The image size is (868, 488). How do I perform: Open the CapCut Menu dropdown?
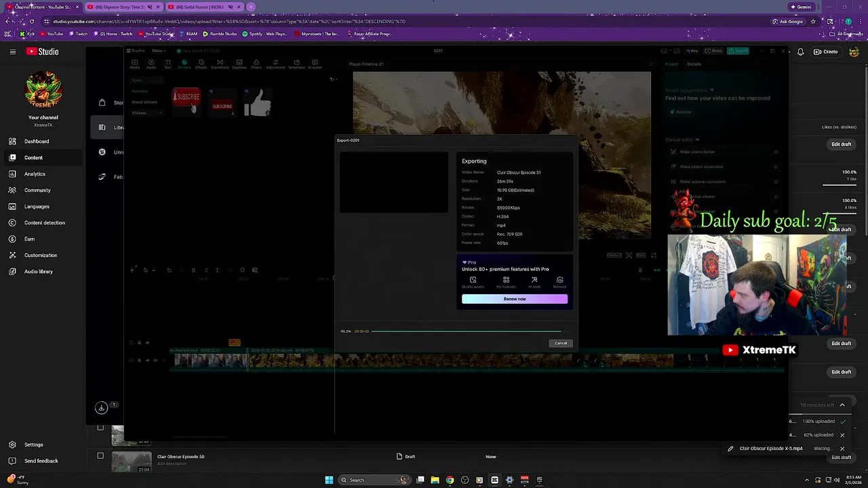pos(158,51)
